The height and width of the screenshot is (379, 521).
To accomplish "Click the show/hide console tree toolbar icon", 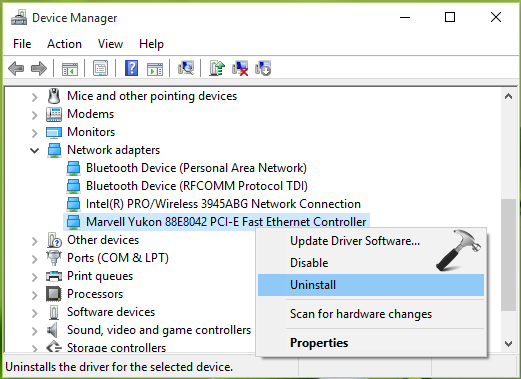I will pyautogui.click(x=70, y=69).
